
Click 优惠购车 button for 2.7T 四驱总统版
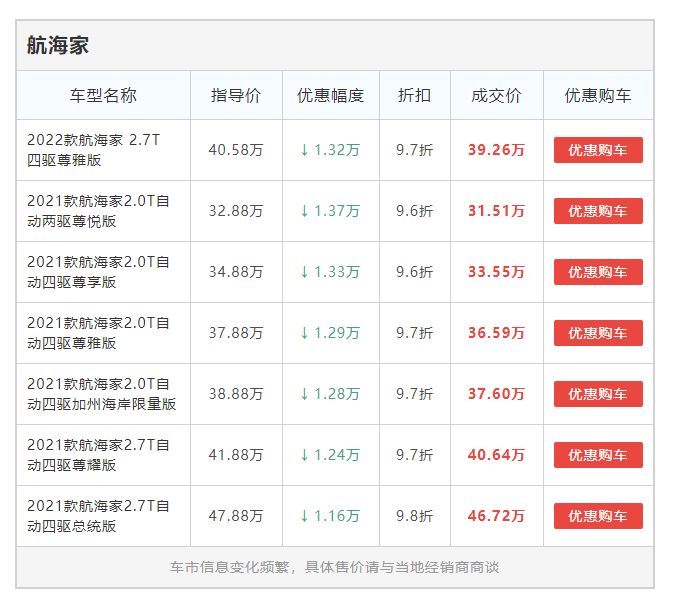point(598,516)
